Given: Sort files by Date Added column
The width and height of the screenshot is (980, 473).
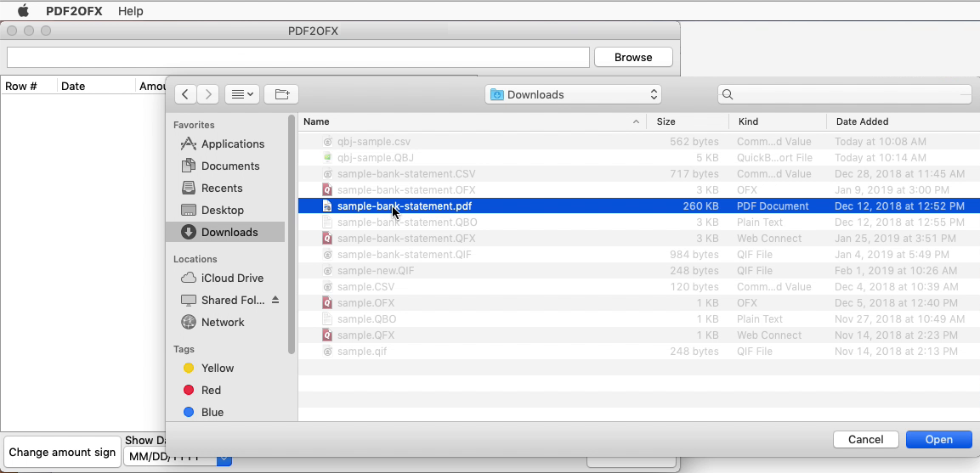Looking at the screenshot, I should tap(903, 121).
